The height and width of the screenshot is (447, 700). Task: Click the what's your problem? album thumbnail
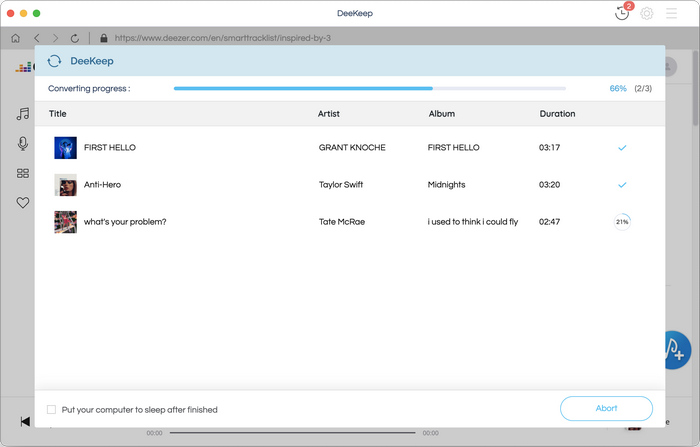pyautogui.click(x=65, y=222)
